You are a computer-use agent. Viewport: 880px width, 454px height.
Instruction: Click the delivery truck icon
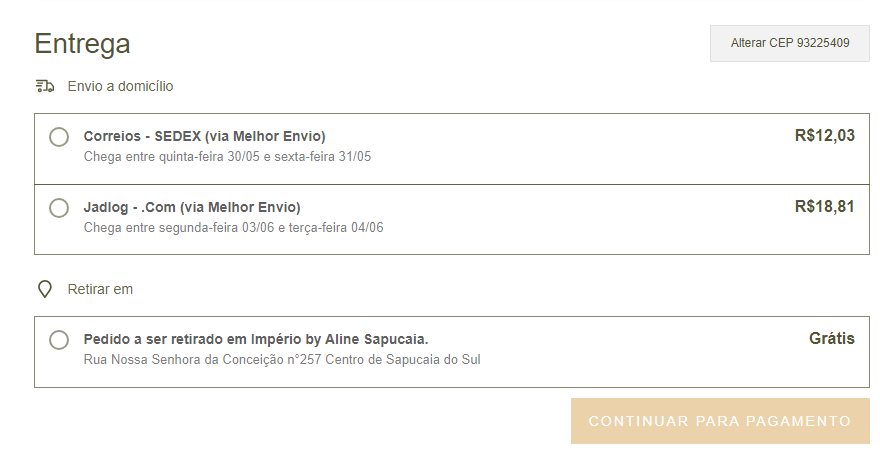[x=45, y=86]
